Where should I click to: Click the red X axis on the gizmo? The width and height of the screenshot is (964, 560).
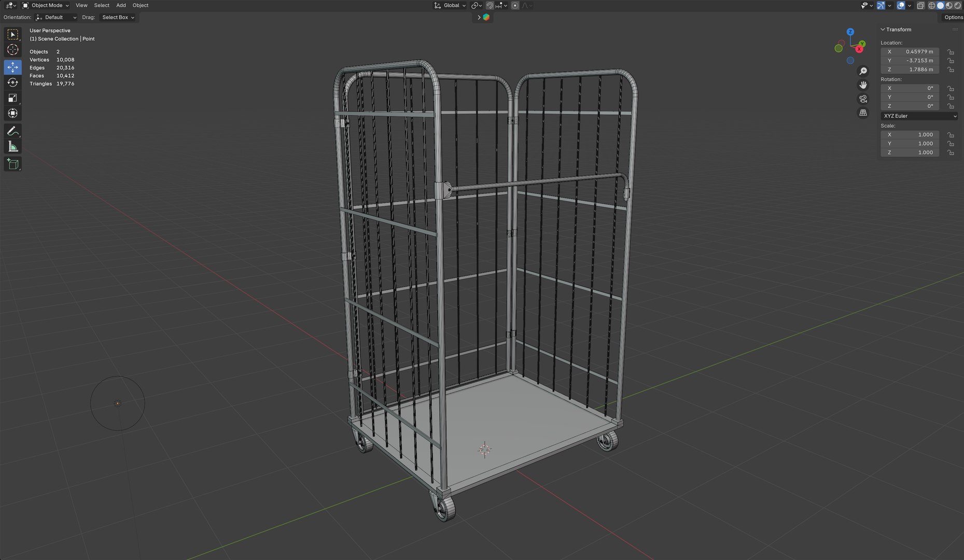click(859, 49)
